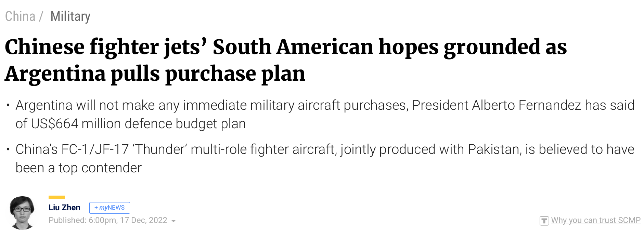Open the Military section breadcrumb
This screenshot has height=251, width=644.
[70, 16]
